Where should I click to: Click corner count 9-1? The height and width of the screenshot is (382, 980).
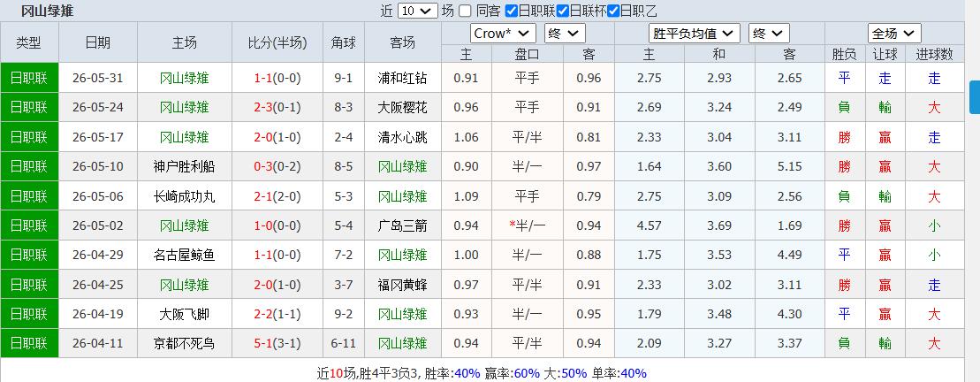tap(344, 78)
